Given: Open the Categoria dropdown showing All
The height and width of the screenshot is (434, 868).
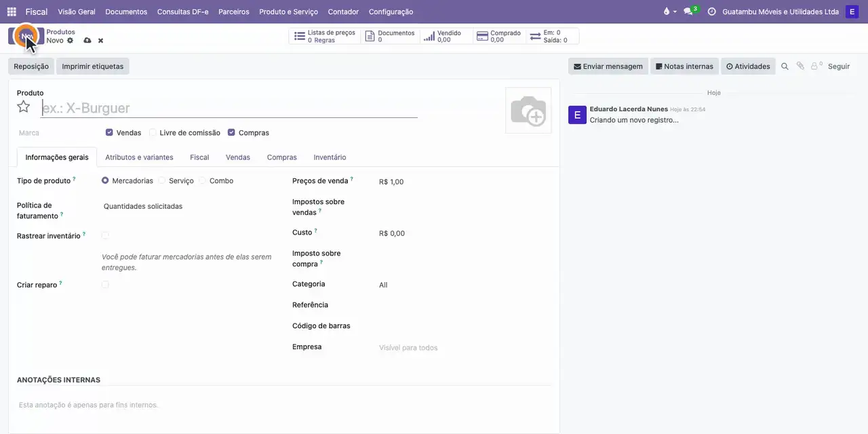Looking at the screenshot, I should [465, 285].
